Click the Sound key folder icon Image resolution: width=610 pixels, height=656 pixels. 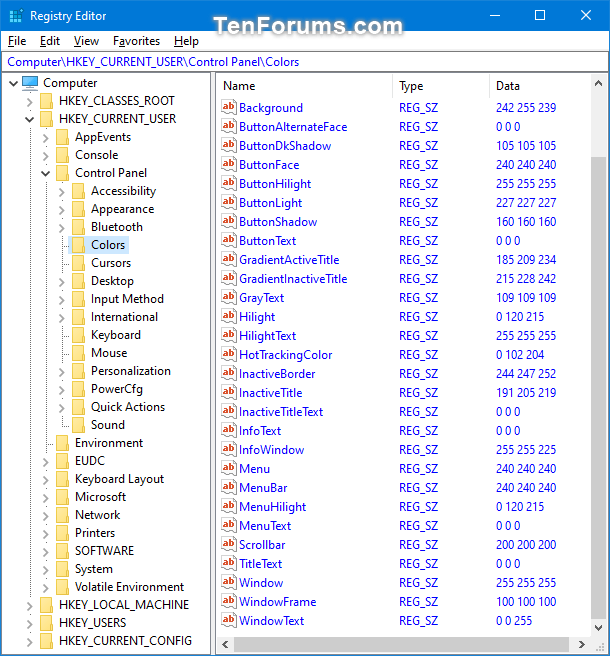pos(78,425)
